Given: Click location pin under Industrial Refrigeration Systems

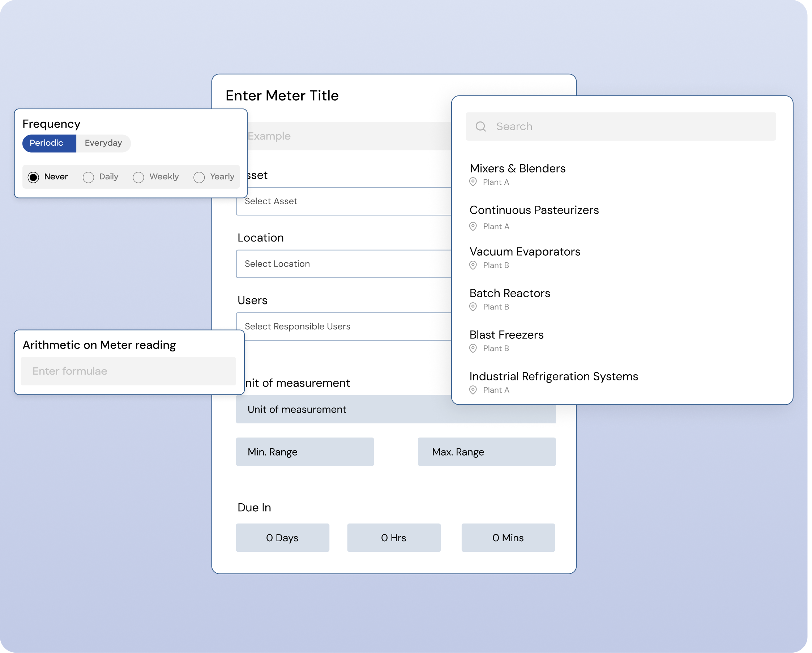Looking at the screenshot, I should (473, 390).
